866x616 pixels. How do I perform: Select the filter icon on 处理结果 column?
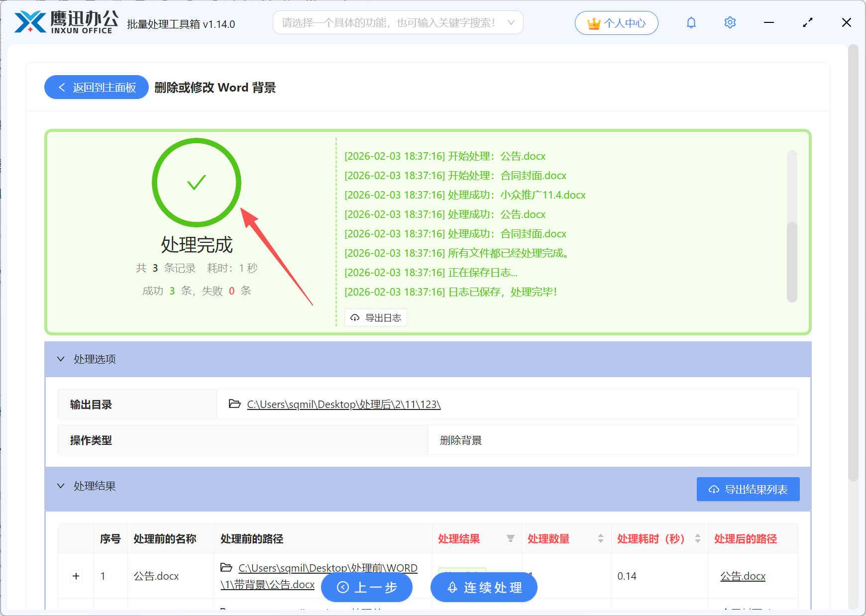[511, 538]
